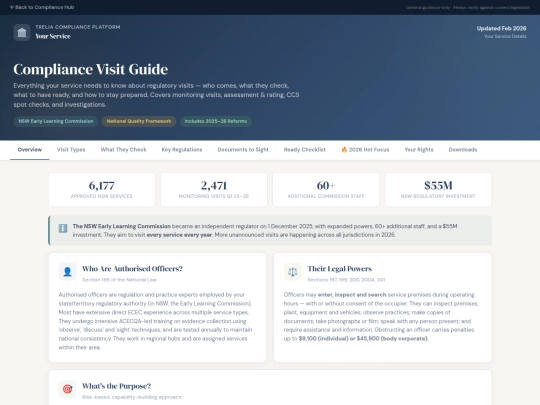Screen dimensions: 540x405
Task: Click the target icon beside What's the Purpose
Action: click(x=68, y=389)
